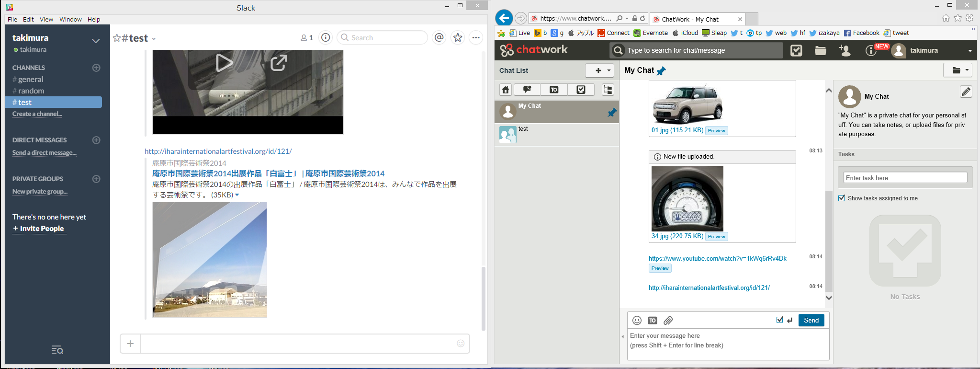Filter Chat List by unread messages icon
The width and height of the screenshot is (980, 369).
point(527,90)
